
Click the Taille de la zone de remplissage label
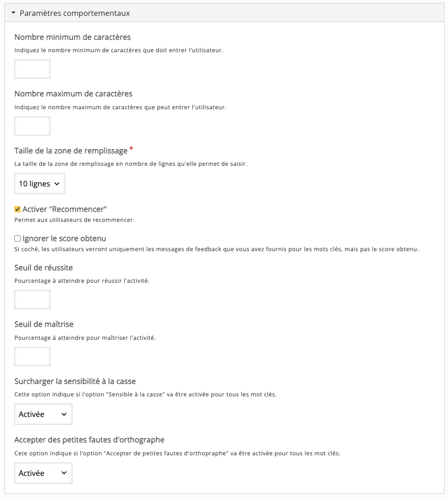click(71, 151)
